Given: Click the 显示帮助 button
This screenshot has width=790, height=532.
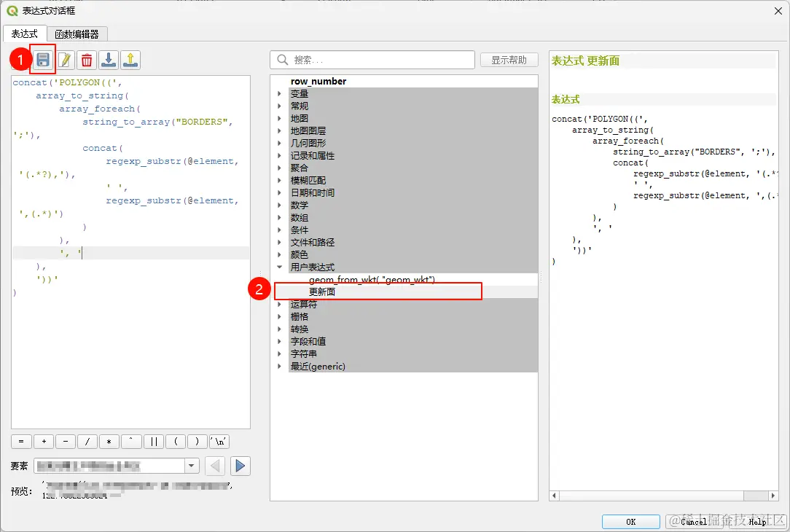Looking at the screenshot, I should click(509, 60).
